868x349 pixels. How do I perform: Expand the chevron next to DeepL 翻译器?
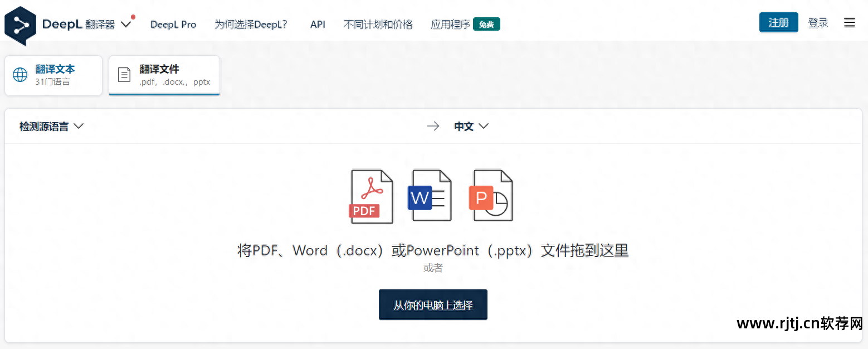click(126, 25)
